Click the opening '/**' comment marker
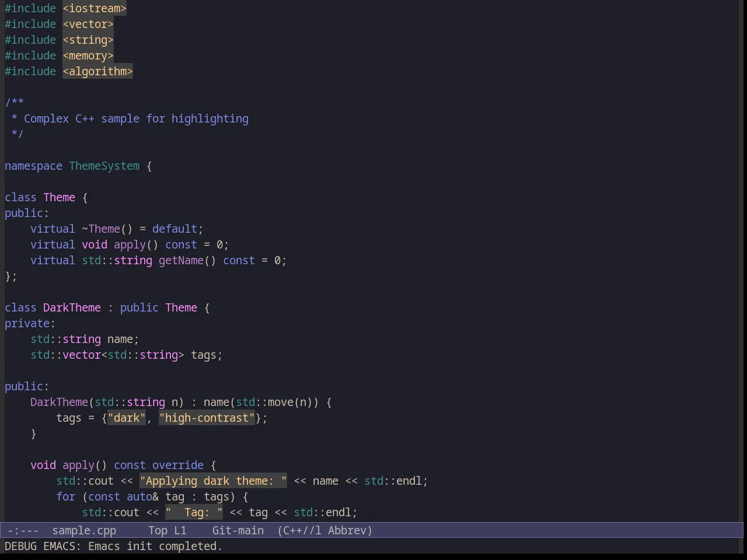The height and width of the screenshot is (560, 747). (x=14, y=103)
